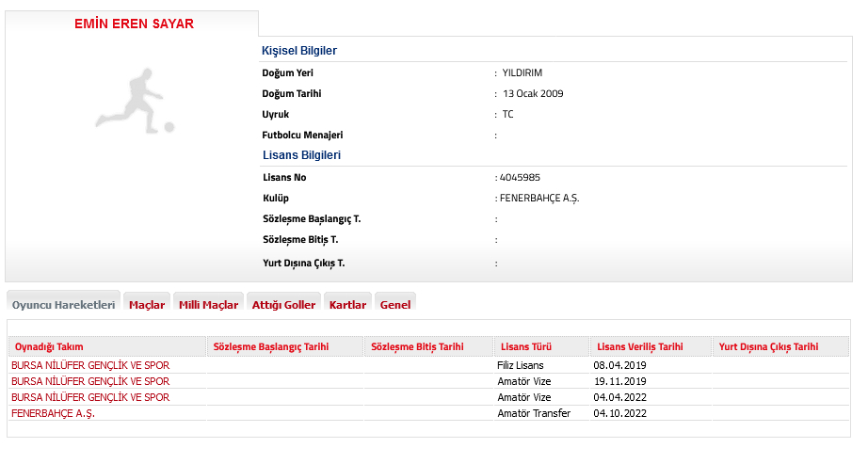
Task: Click the Yurt Dışına Çıkış Tarihi column header
Action: pos(768,346)
